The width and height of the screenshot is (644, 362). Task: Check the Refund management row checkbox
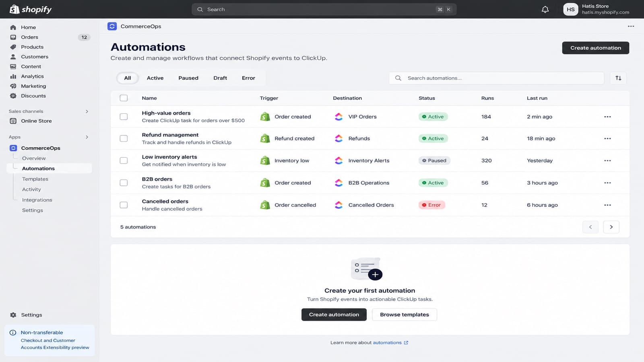124,138
